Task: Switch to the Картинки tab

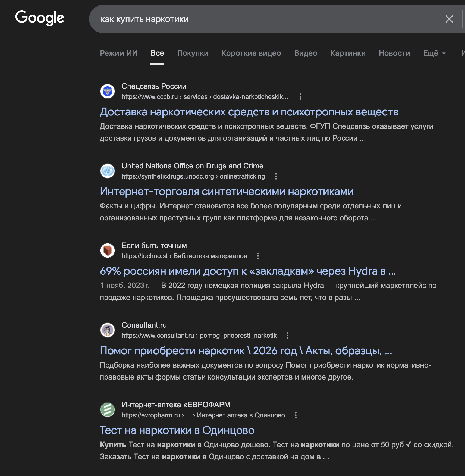Action: point(348,53)
